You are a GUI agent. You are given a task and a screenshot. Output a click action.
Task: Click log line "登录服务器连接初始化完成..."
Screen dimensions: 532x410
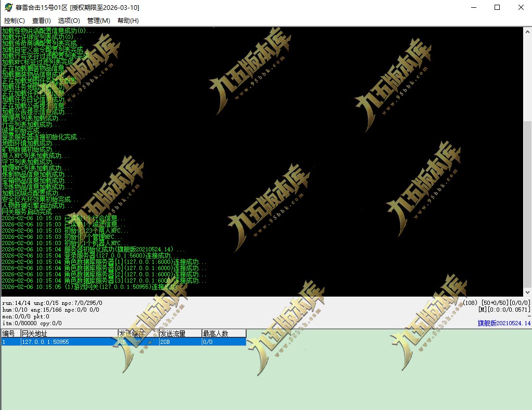click(x=43, y=137)
